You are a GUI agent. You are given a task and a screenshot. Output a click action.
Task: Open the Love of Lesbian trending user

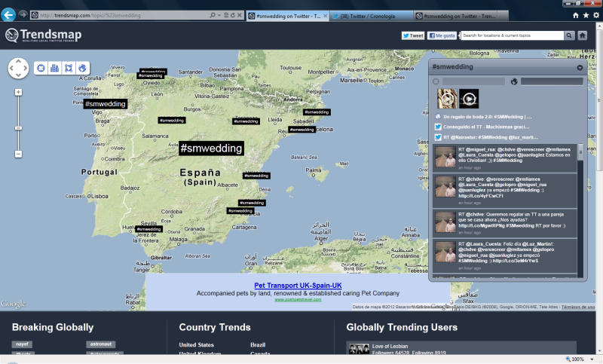[390, 347]
